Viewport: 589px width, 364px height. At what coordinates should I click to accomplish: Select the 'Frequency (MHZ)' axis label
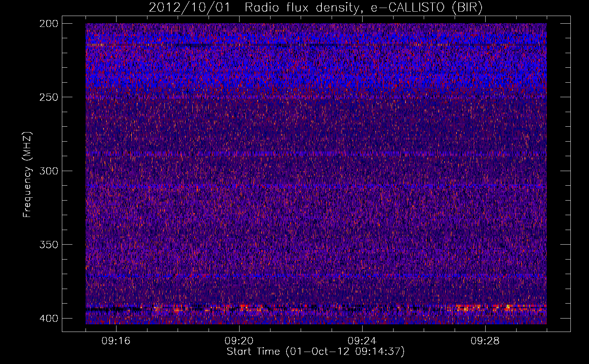pyautogui.click(x=27, y=174)
